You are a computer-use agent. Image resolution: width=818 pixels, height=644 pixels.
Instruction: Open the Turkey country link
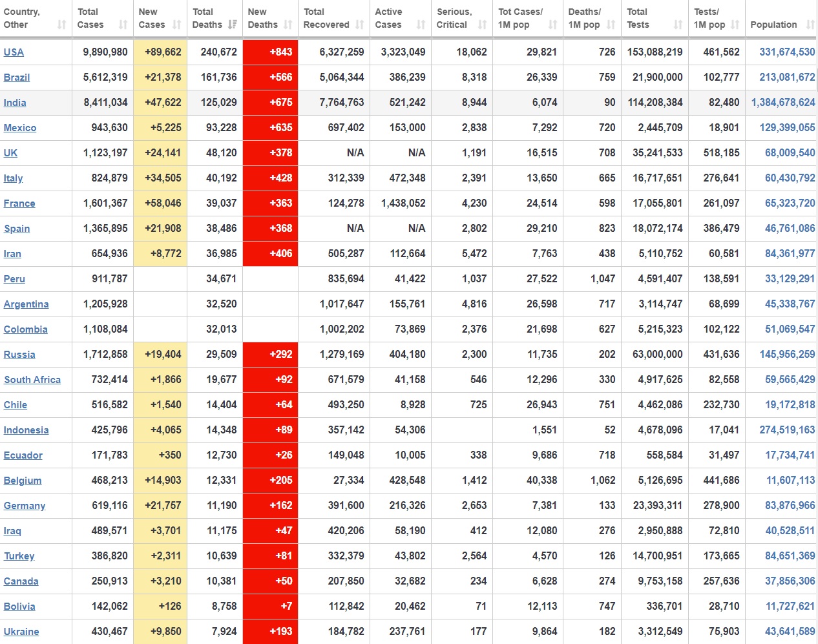pyautogui.click(x=19, y=556)
